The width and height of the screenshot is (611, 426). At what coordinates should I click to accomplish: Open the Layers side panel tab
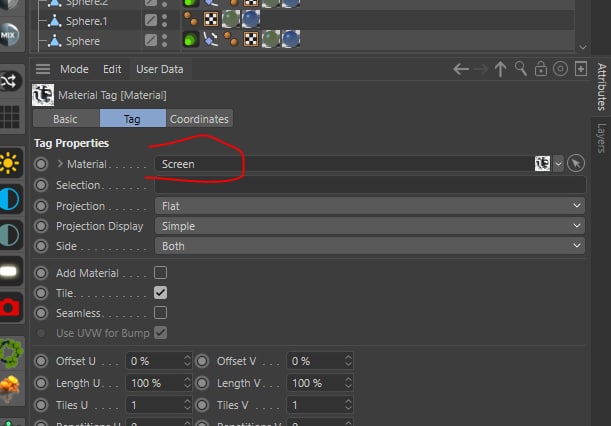click(x=602, y=138)
